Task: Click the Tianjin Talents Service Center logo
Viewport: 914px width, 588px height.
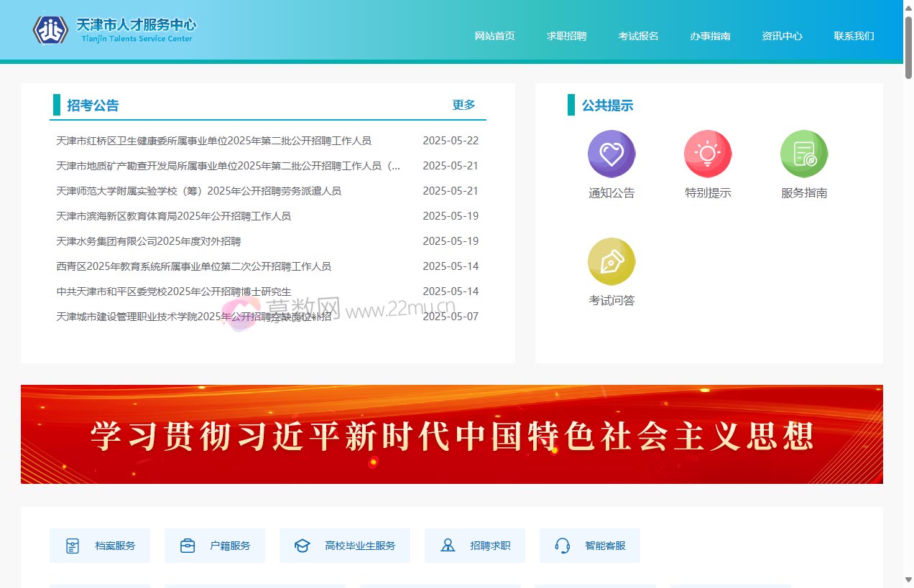Action: (115, 29)
